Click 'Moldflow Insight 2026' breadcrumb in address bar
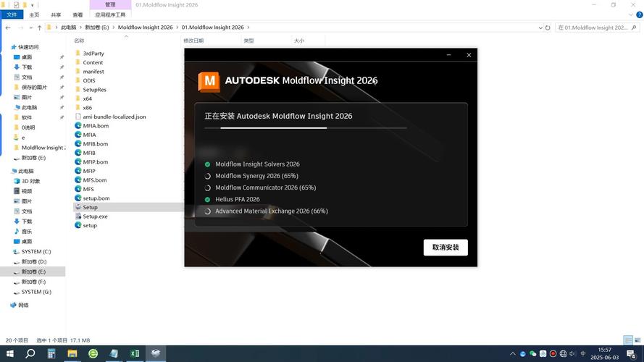 pos(145,28)
